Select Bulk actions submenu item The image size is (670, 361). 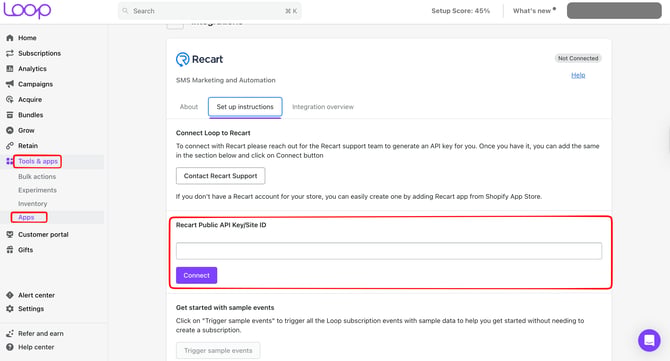[x=37, y=176]
